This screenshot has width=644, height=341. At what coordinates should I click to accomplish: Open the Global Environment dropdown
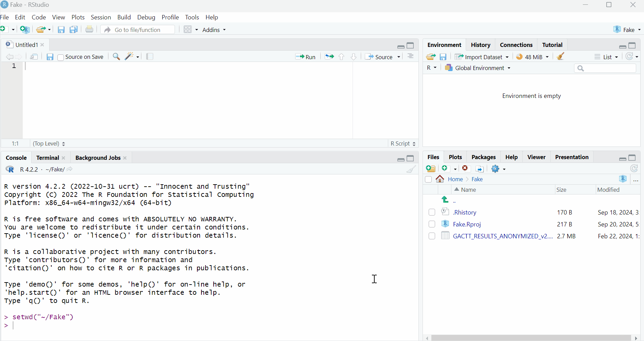coord(478,68)
